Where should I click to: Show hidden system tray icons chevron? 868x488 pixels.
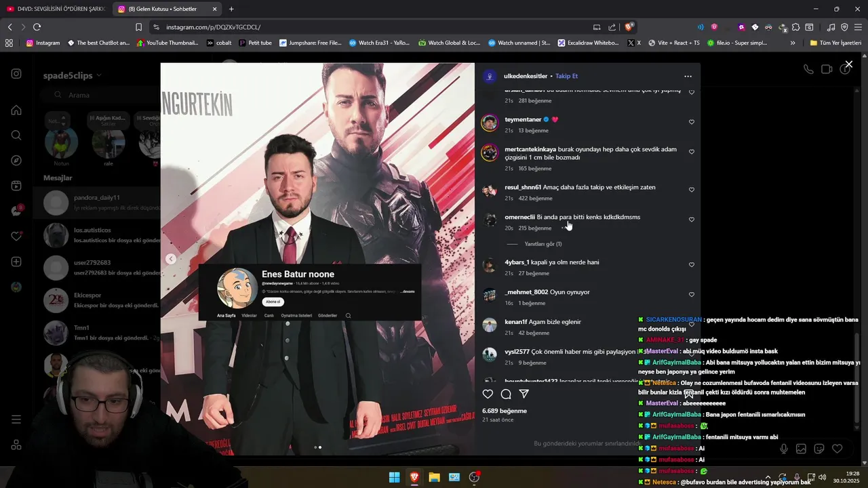coord(768,477)
